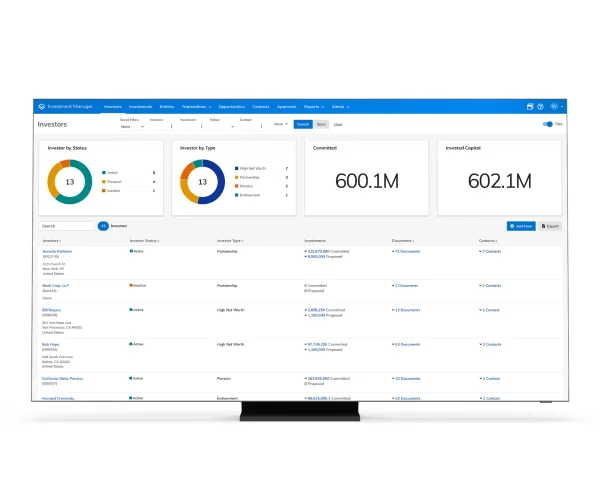The image size is (600, 496).
Task: Open the Bill Rogers investor link
Action: (51, 310)
